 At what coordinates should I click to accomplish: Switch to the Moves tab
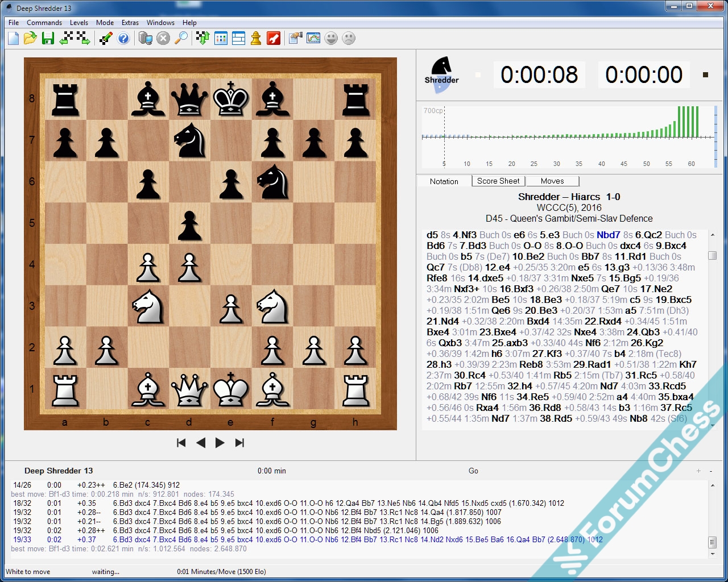pyautogui.click(x=552, y=181)
